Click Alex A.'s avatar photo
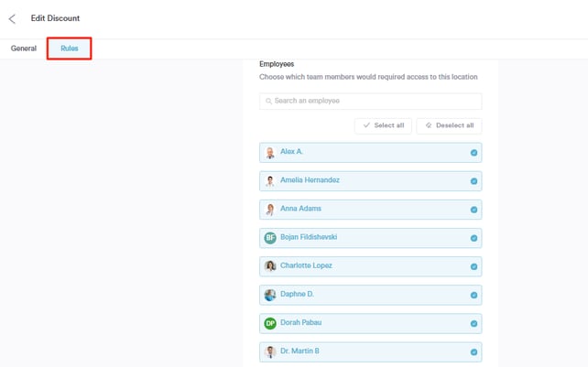The height and width of the screenshot is (367, 588). pyautogui.click(x=270, y=153)
